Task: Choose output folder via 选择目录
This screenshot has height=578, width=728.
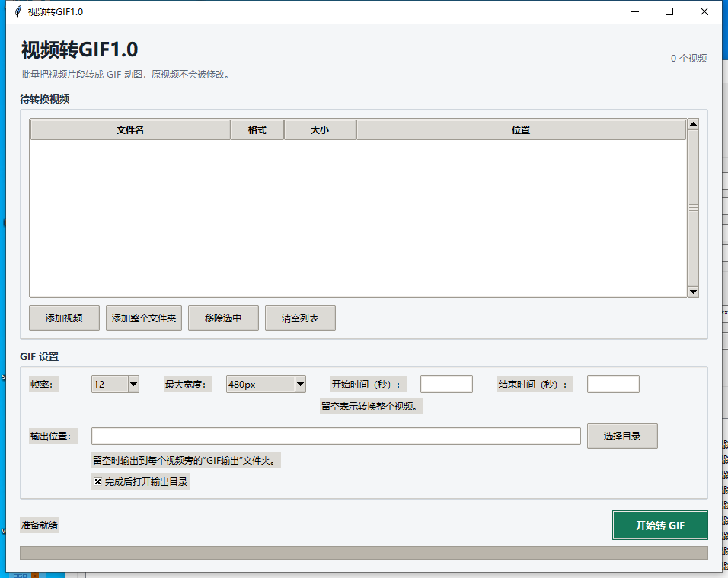Action: [622, 436]
